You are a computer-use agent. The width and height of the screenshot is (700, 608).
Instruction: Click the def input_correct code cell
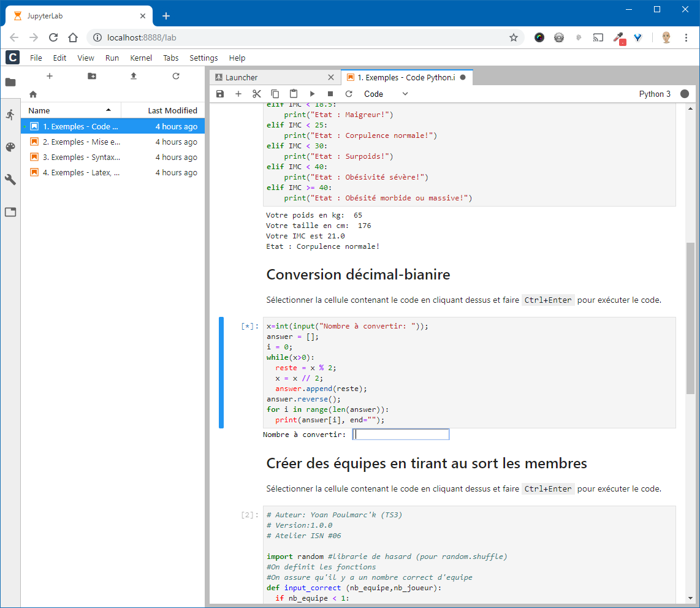coord(469,556)
